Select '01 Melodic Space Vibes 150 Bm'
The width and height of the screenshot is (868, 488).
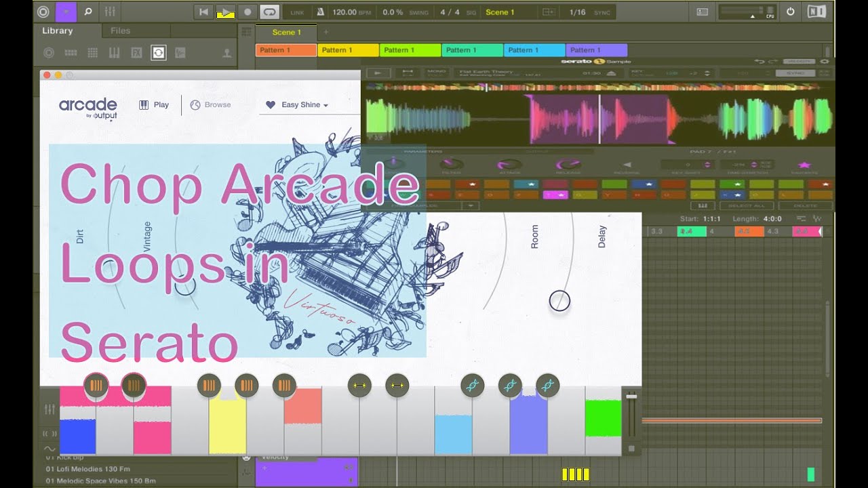tap(100, 481)
